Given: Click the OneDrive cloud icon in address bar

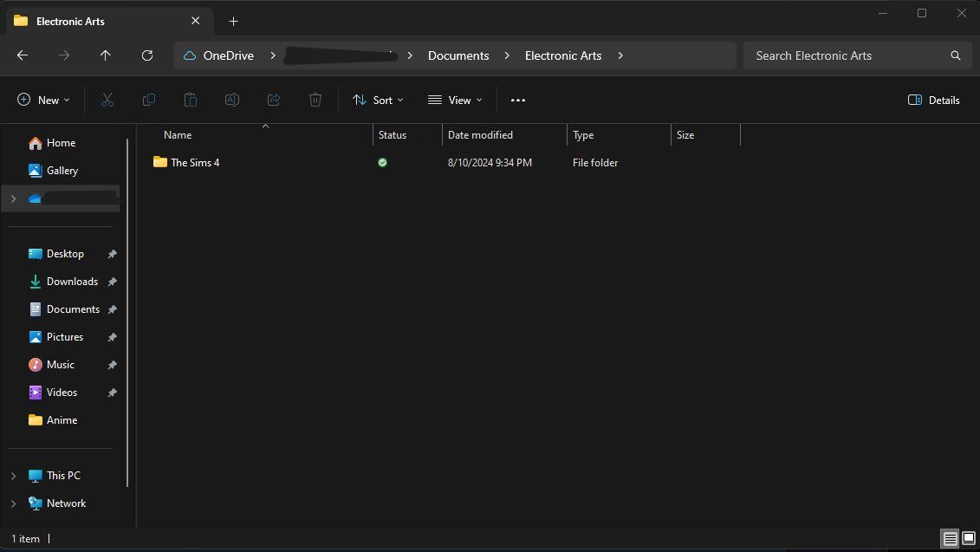Looking at the screenshot, I should [190, 55].
